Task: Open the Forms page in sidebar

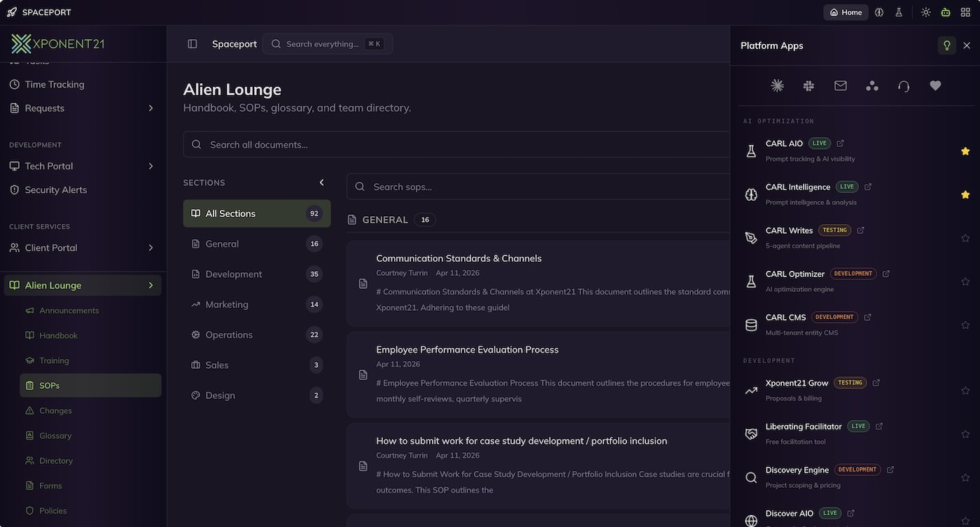Action: (91, 486)
